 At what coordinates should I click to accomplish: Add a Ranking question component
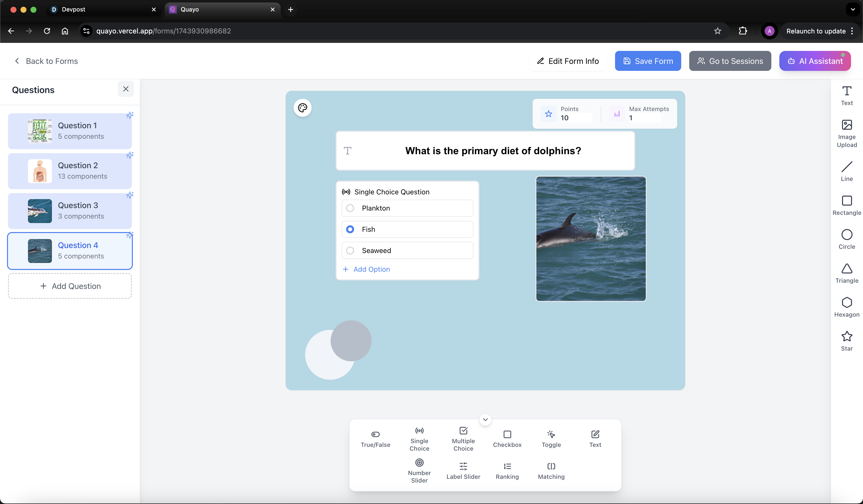[507, 471]
